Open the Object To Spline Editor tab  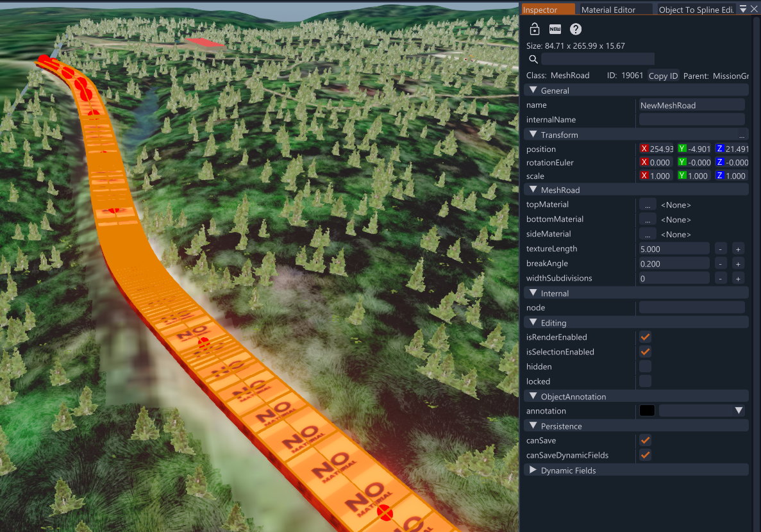[696, 9]
